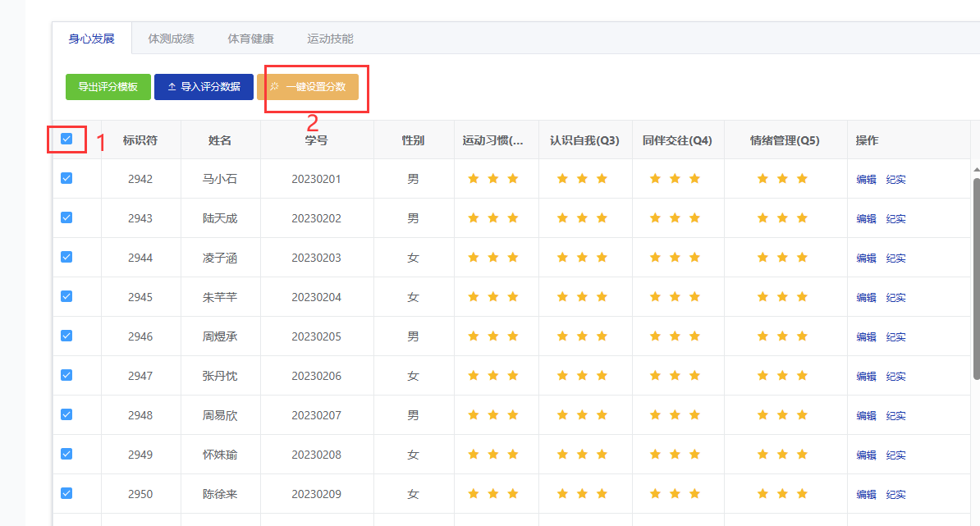Uncheck the checkbox for 陆天成
Viewport: 980px width, 526px height.
(66, 217)
